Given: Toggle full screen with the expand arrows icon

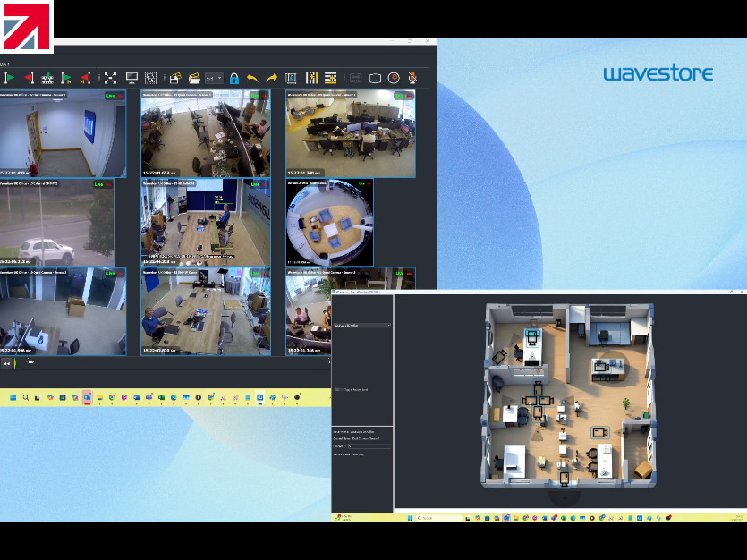Looking at the screenshot, I should coord(110,79).
